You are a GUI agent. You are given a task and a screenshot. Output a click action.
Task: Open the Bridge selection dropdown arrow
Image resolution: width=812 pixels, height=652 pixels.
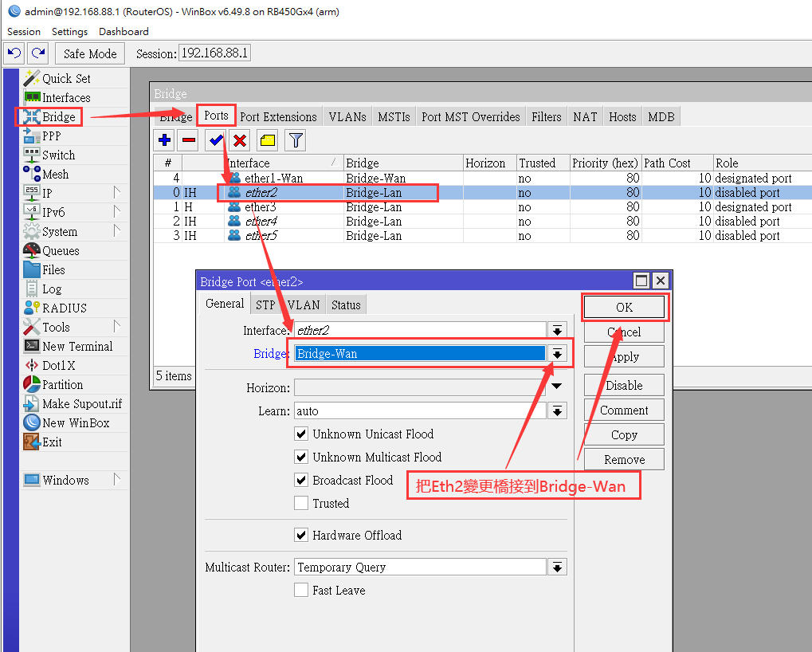point(557,354)
